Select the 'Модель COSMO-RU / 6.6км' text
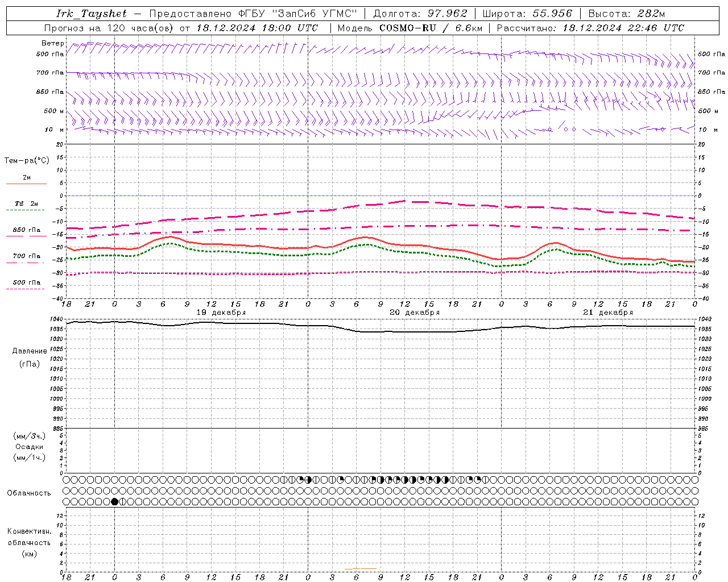The image size is (728, 582). (410, 28)
